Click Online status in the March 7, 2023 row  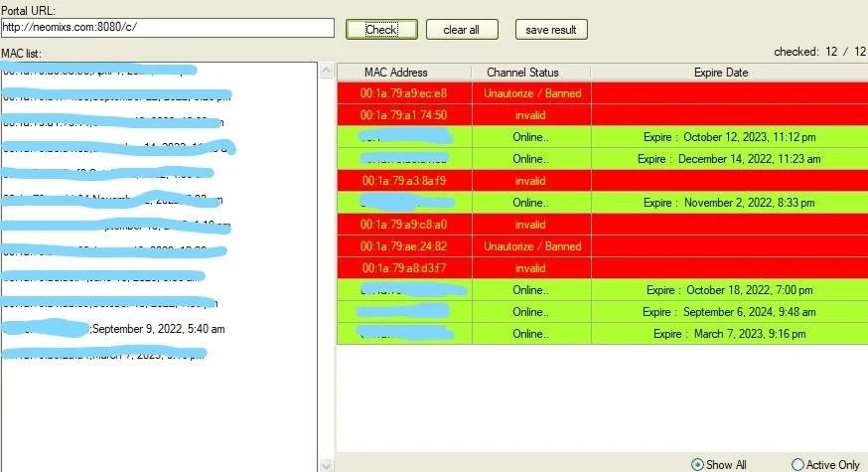pos(530,334)
